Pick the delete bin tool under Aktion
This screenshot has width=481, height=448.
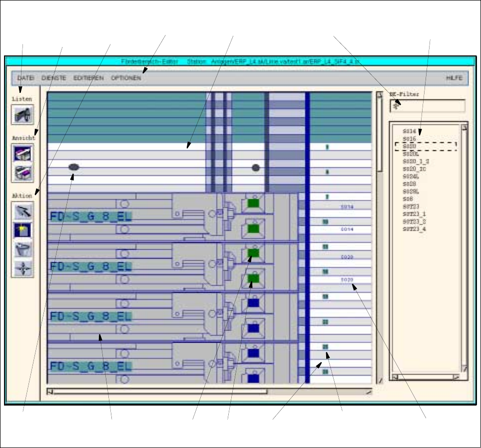pos(22,249)
